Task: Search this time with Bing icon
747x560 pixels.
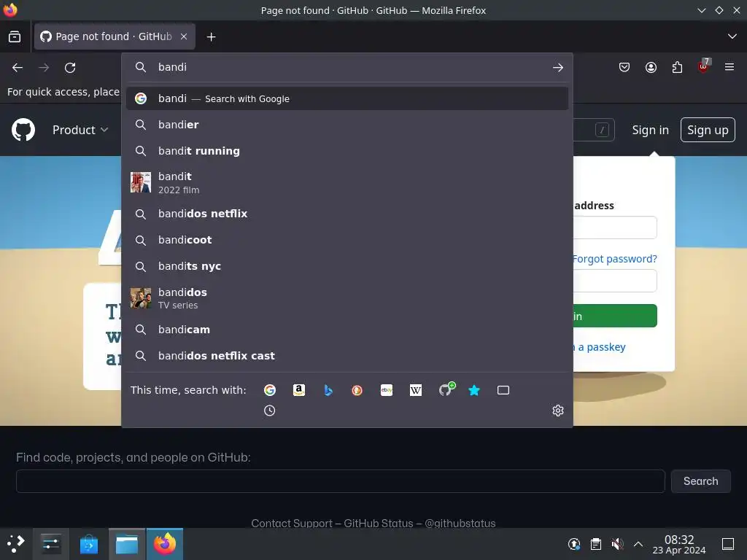Action: (328, 390)
